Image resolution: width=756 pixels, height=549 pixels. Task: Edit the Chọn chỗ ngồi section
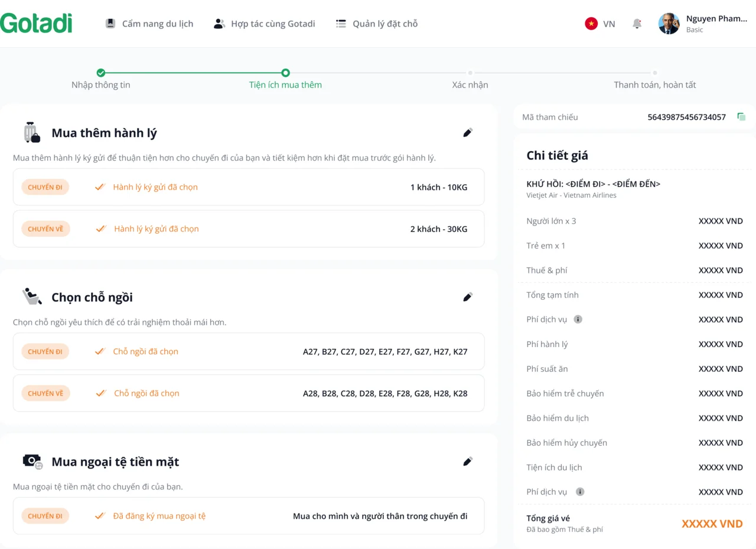coord(468,297)
